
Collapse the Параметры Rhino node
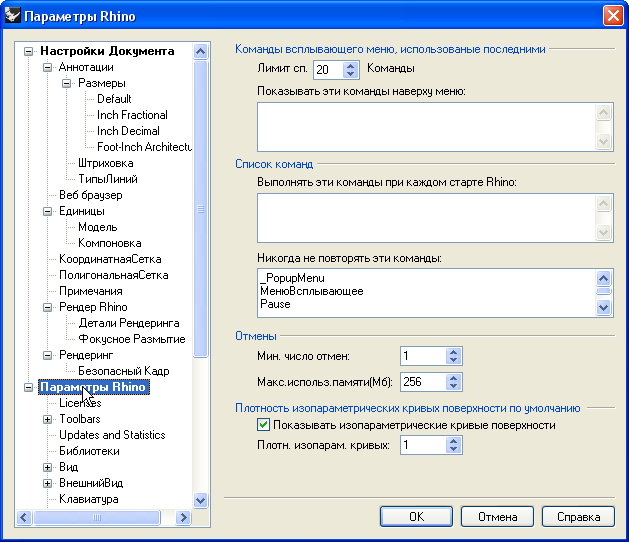(x=28, y=388)
